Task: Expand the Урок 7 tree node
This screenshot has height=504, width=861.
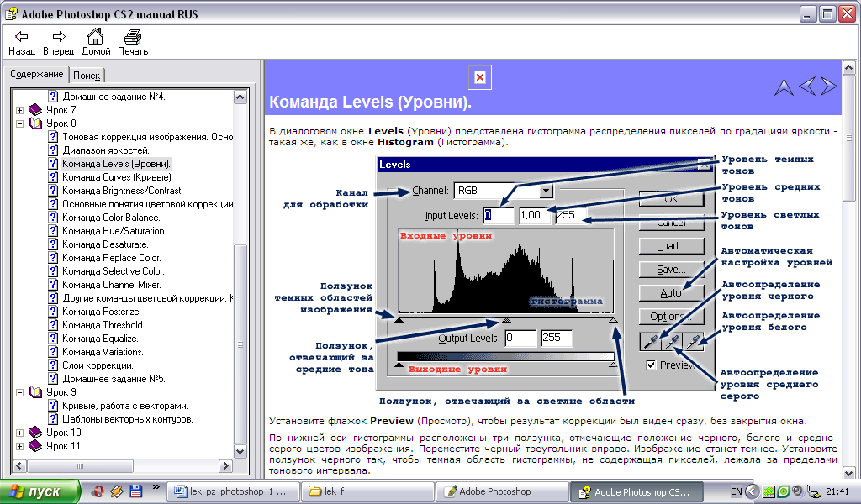Action: tap(20, 110)
